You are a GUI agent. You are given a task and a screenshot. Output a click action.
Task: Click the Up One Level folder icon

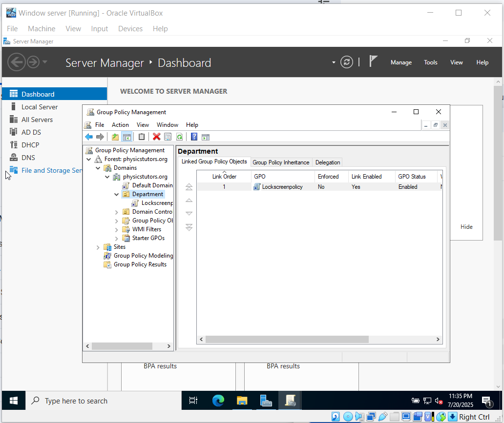point(115,137)
